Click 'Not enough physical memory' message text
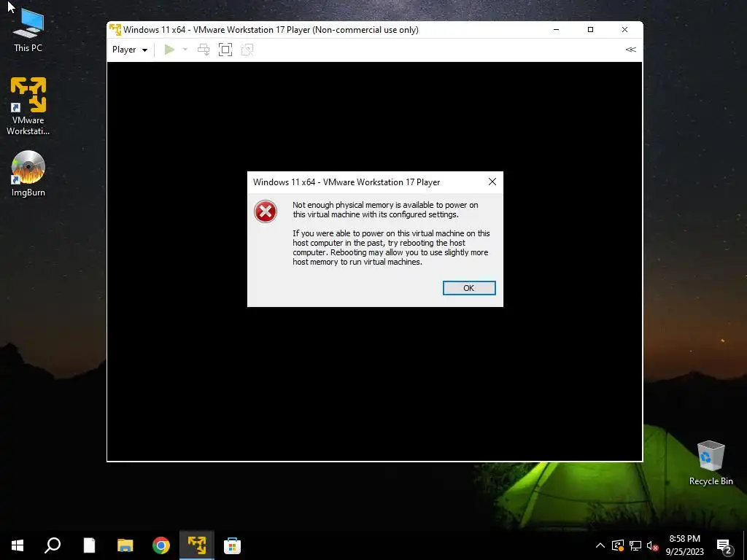 pyautogui.click(x=385, y=209)
